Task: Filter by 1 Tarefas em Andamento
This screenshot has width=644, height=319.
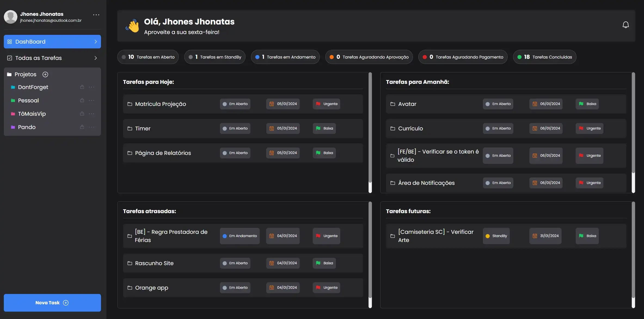Action: [x=285, y=57]
